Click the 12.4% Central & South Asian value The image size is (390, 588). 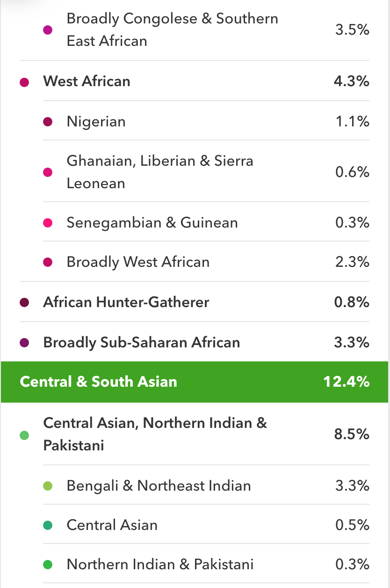point(346,382)
